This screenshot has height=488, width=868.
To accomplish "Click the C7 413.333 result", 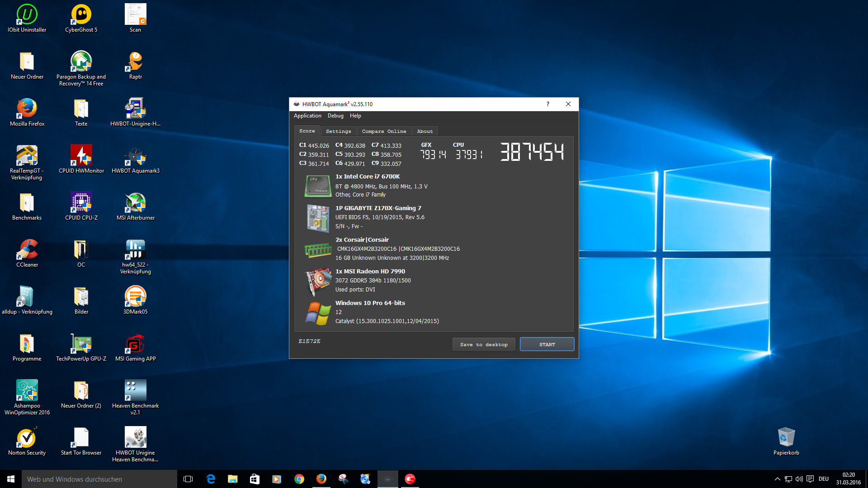I will coord(387,145).
